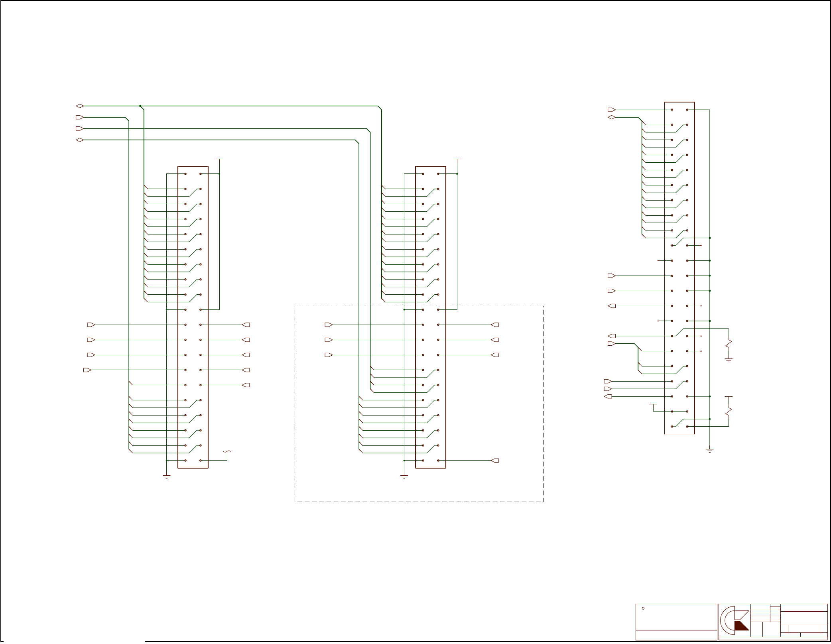Click bottom-right output port of middle connector

tap(495, 461)
